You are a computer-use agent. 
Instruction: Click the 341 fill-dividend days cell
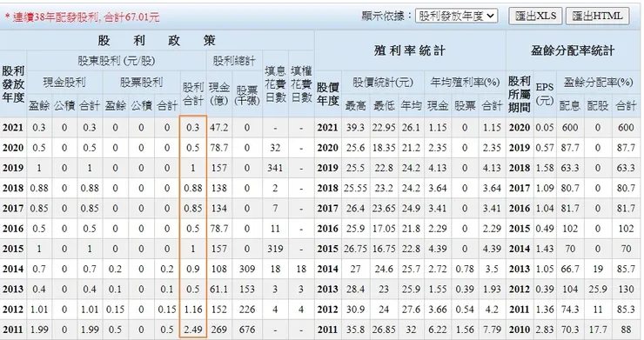(275, 168)
